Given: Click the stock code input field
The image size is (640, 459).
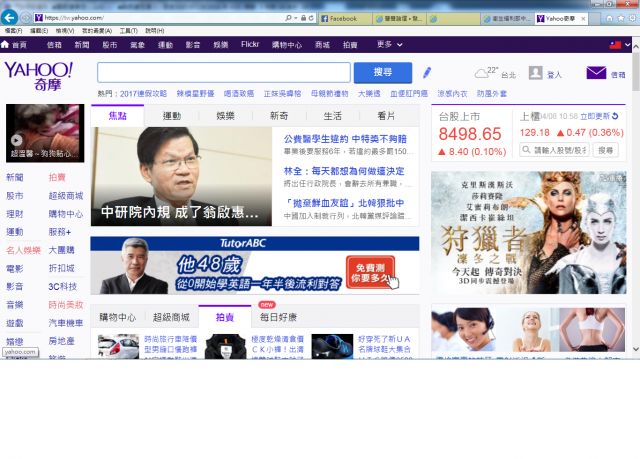Looking at the screenshot, I should (554, 150).
